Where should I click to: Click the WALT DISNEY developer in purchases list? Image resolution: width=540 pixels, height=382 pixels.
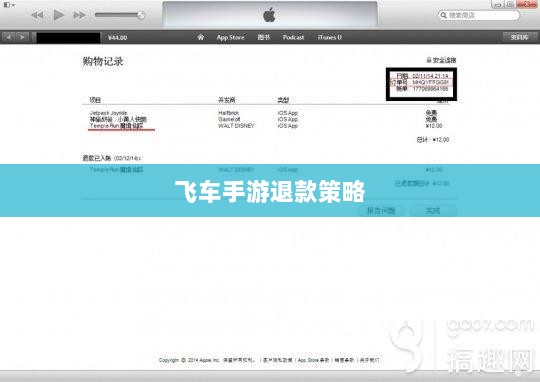click(236, 126)
